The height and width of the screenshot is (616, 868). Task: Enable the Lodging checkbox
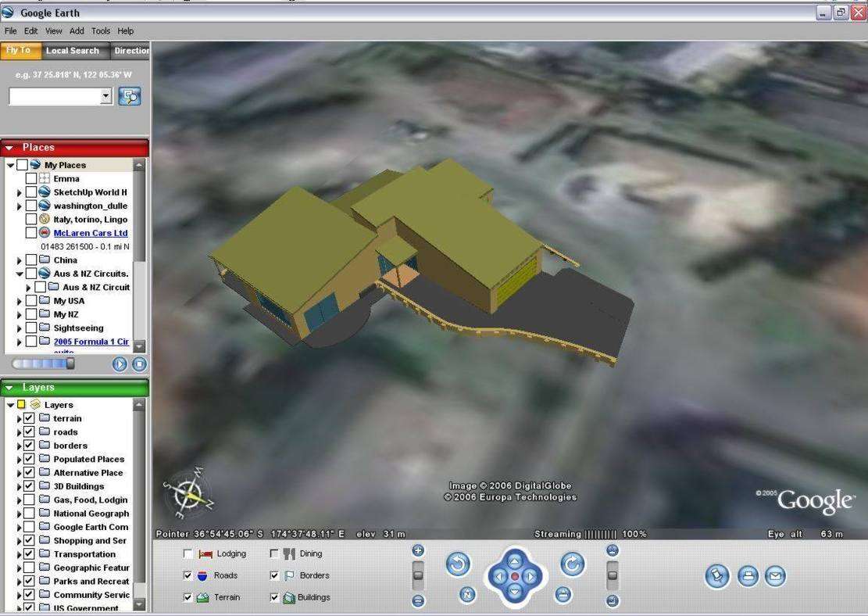(188, 553)
